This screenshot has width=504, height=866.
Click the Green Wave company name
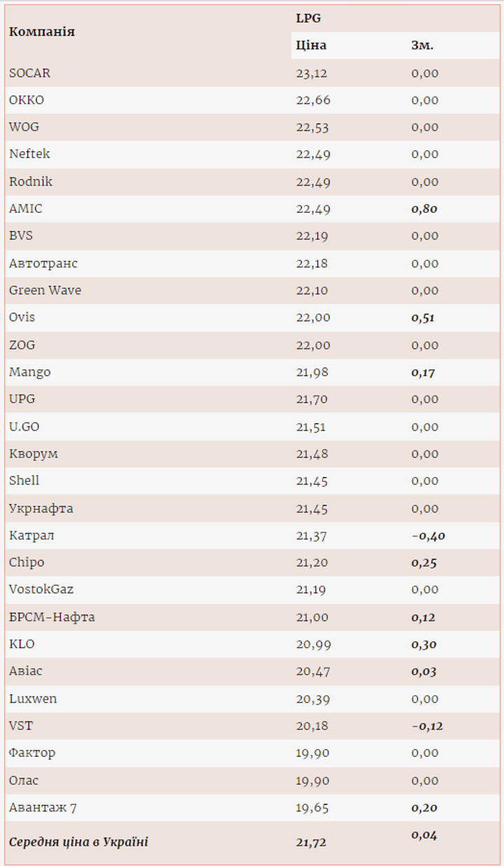[45, 290]
